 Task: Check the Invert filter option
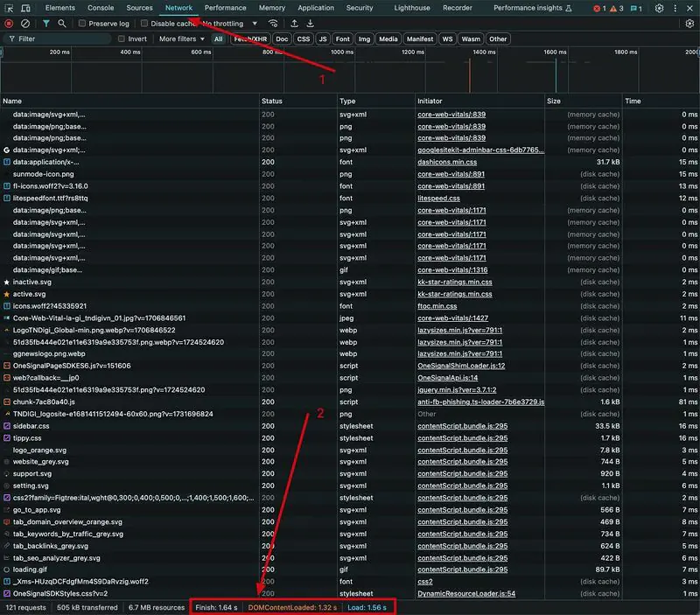click(122, 38)
